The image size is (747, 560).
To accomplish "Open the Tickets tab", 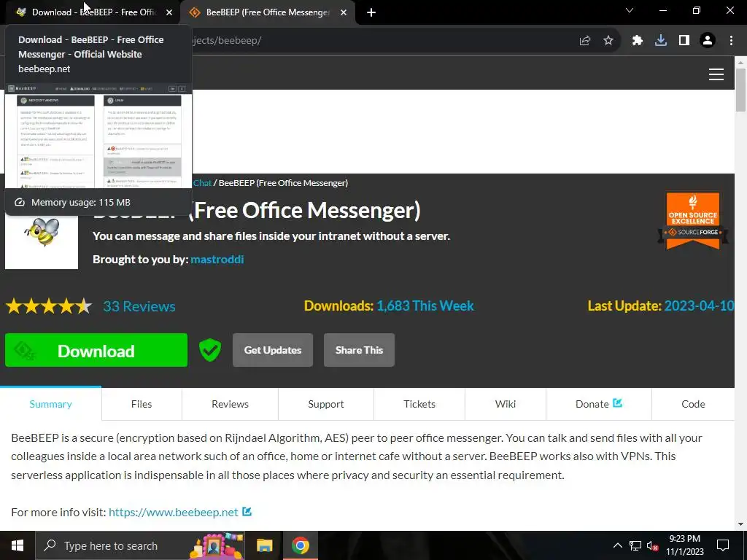I will pyautogui.click(x=419, y=404).
